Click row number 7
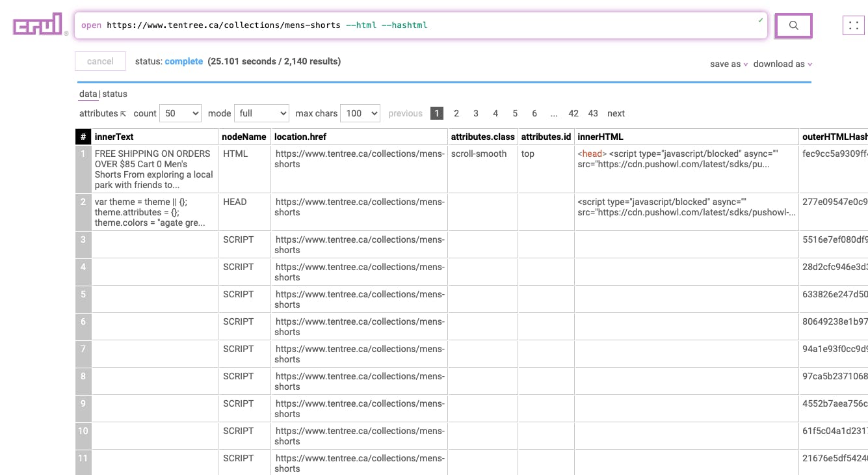 click(x=83, y=354)
